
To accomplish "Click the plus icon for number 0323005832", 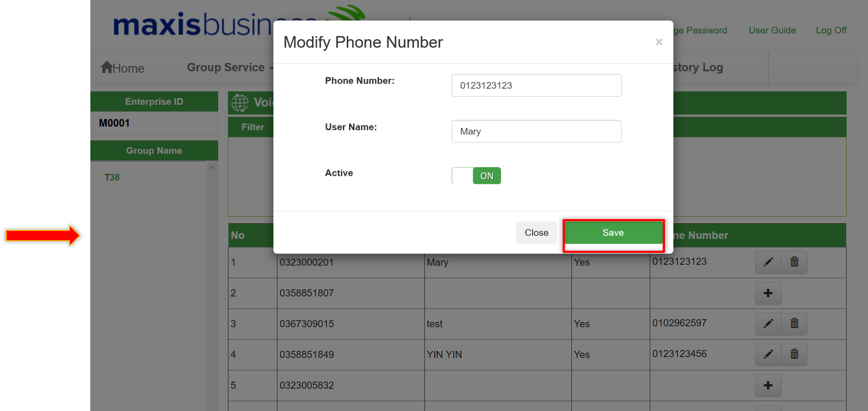I will point(768,385).
